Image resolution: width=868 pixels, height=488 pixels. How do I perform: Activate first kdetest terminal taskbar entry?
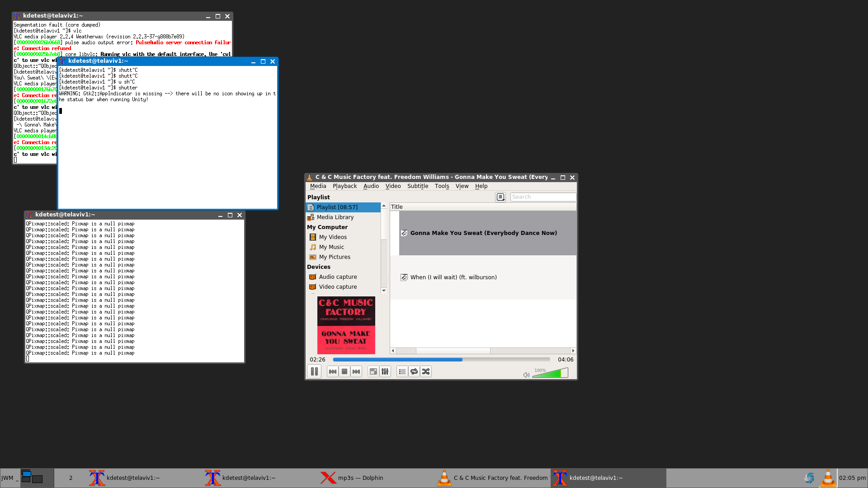click(x=146, y=478)
